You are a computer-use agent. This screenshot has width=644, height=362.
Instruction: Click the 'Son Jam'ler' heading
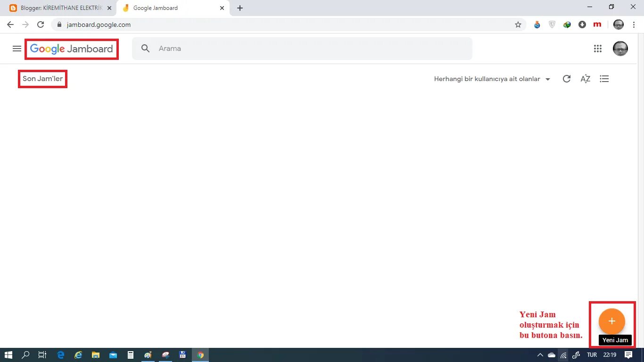coord(42,79)
